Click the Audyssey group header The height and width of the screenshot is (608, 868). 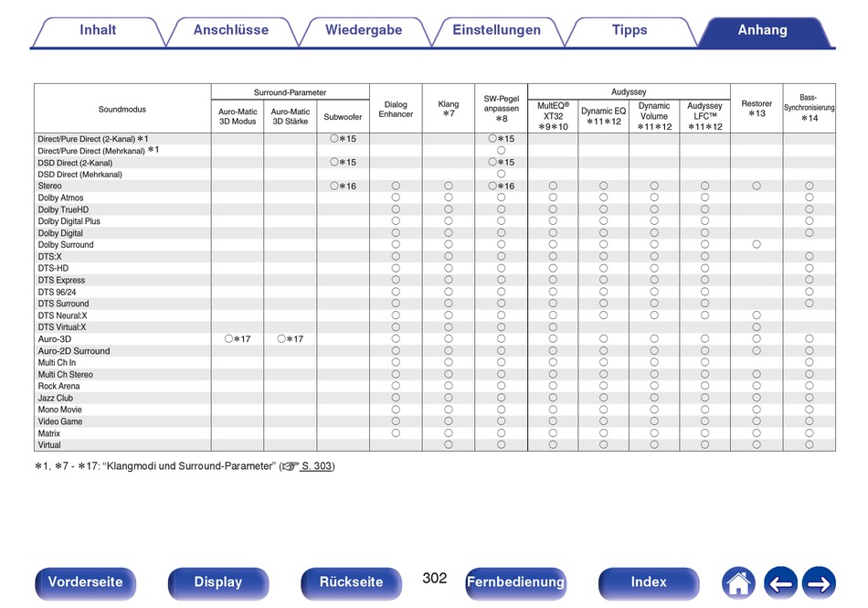629,92
